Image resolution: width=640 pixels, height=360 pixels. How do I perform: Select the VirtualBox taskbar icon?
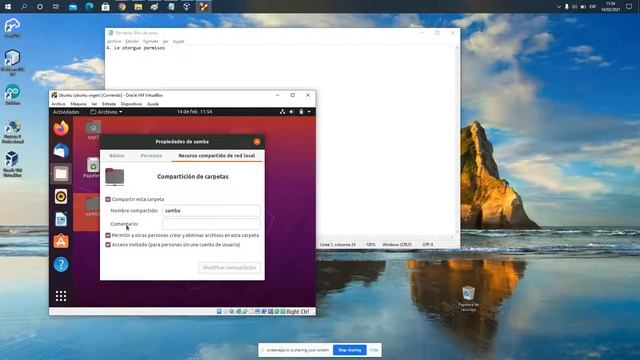(x=187, y=7)
